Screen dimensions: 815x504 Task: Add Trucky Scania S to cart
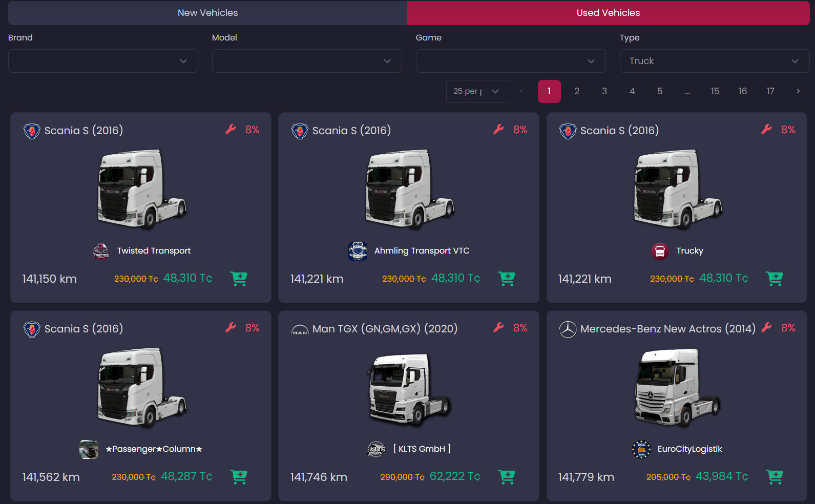(775, 279)
